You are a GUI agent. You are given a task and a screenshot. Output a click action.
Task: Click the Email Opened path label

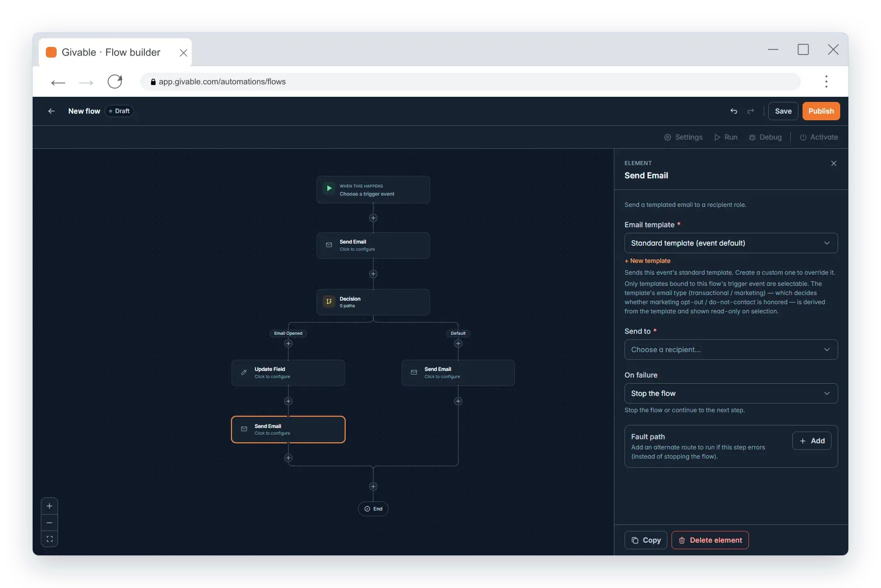(288, 333)
